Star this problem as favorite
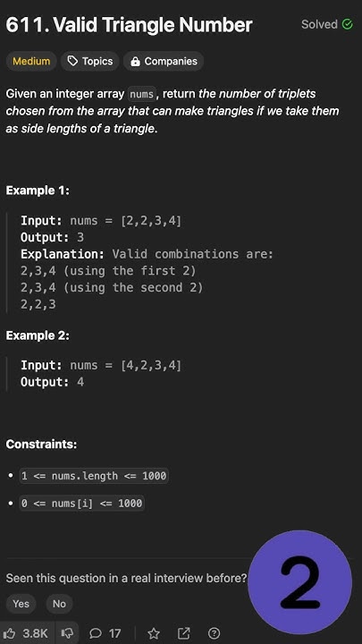 pyautogui.click(x=154, y=633)
